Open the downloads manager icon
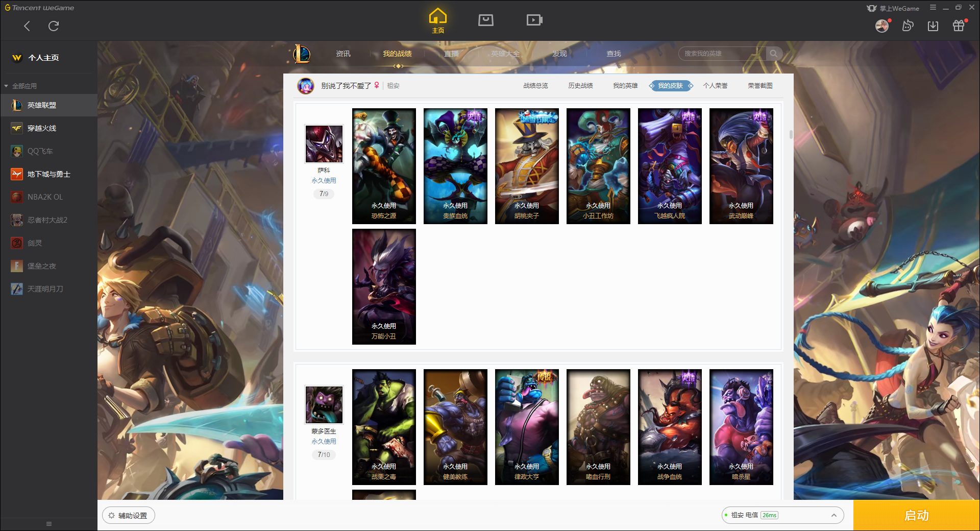 pos(933,26)
